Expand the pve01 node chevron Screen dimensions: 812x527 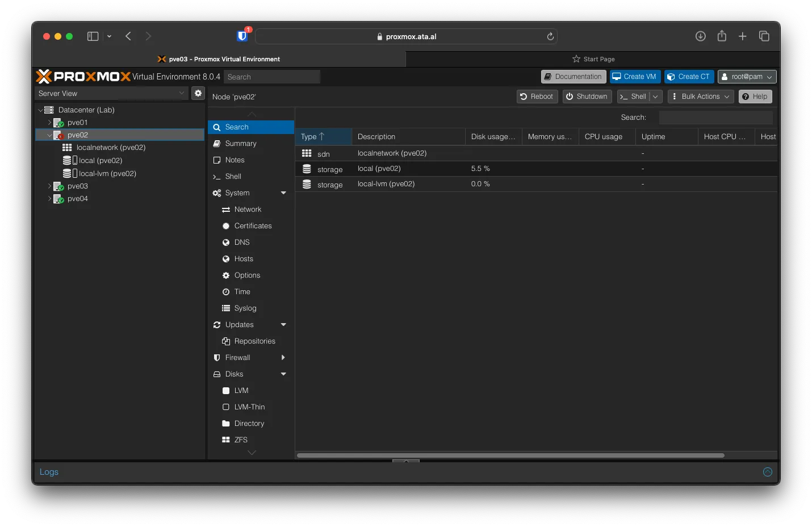[49, 123]
